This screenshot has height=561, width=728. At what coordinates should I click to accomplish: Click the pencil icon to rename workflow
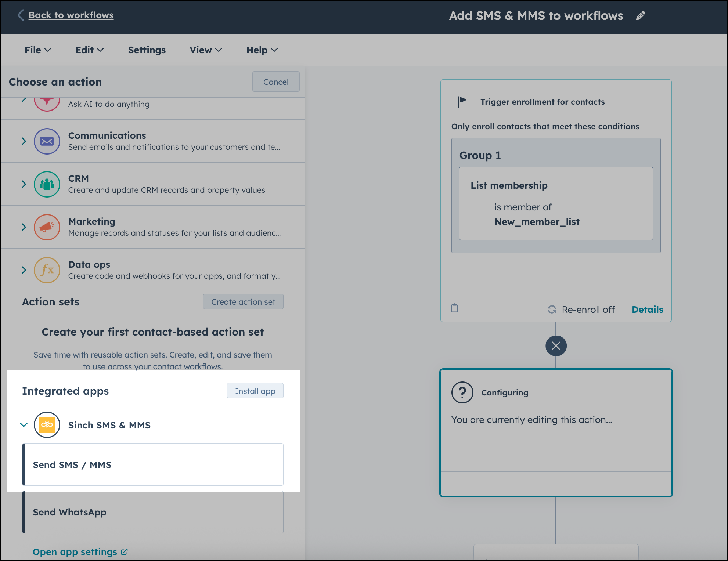tap(641, 15)
